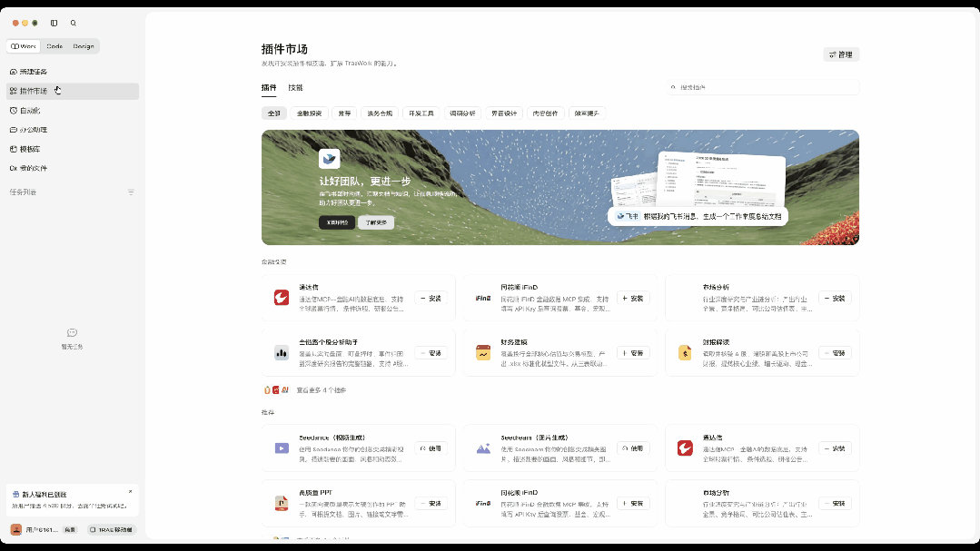Viewport: 980px width, 551px height.
Task: Install the 高质量 PPT plugin
Action: tap(431, 504)
